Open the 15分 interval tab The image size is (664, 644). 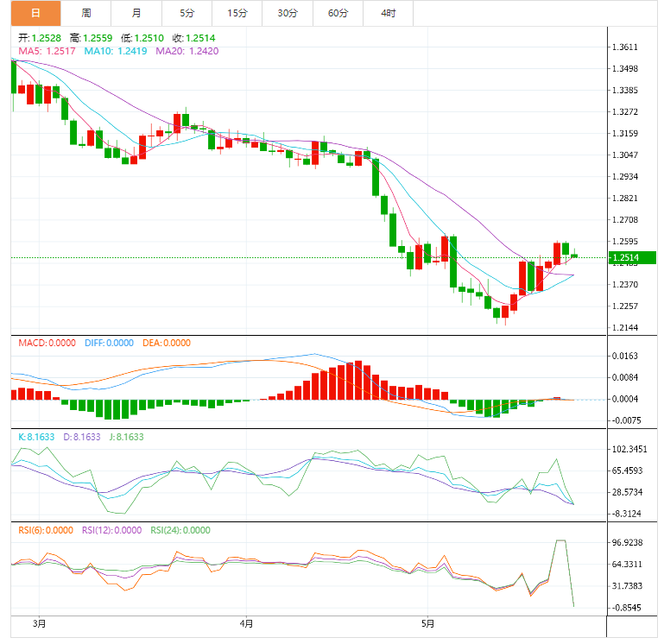237,13
